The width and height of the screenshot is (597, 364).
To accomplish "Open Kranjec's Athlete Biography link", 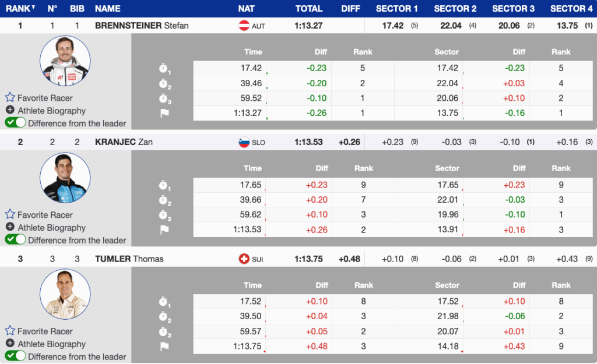I will pyautogui.click(x=51, y=227).
